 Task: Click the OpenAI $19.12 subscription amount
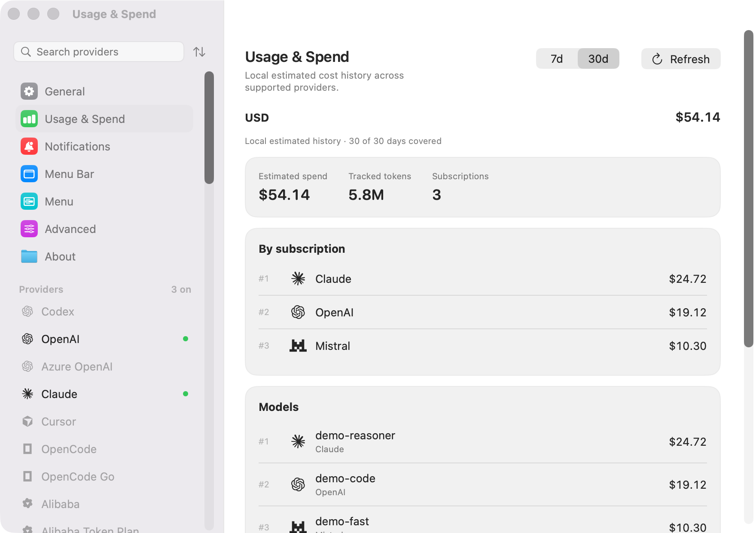[x=688, y=312]
